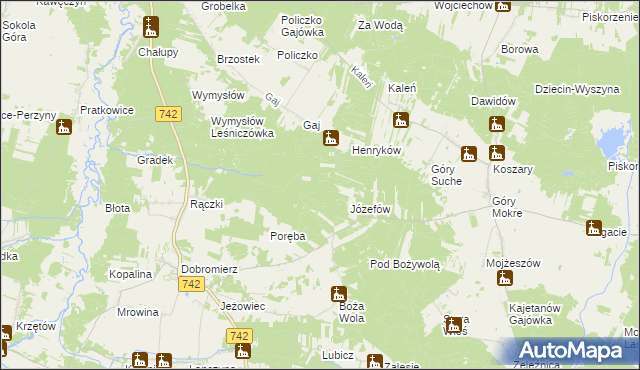640x370 pixels.
Task: Select the Wymysłów Leśniczówka label
Action: (242, 128)
